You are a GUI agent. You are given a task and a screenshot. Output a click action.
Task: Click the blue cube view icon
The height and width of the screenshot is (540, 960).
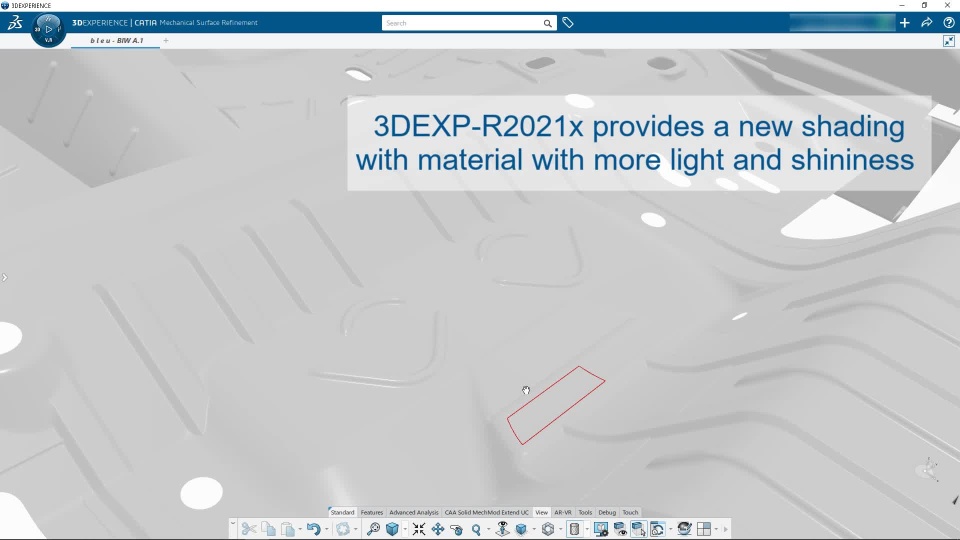coord(392,529)
